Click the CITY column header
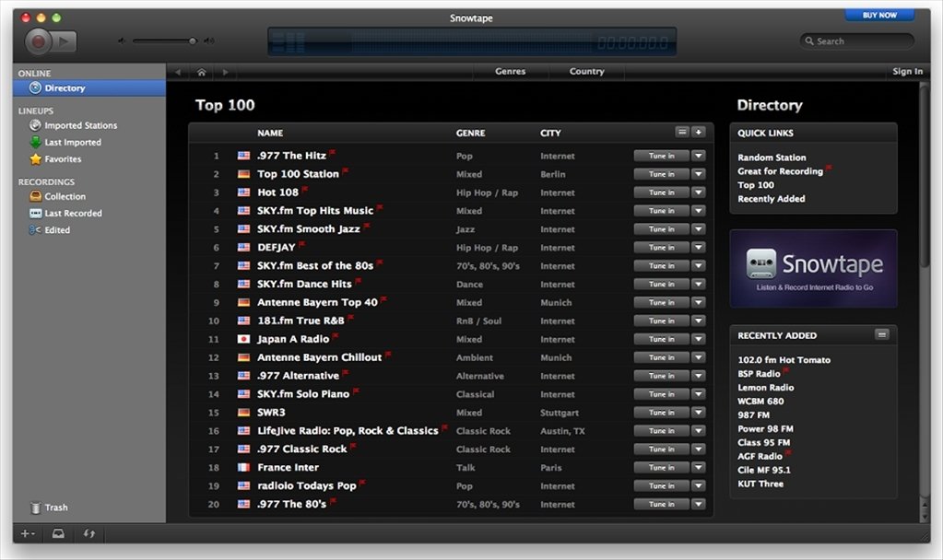The image size is (943, 560). 550,133
